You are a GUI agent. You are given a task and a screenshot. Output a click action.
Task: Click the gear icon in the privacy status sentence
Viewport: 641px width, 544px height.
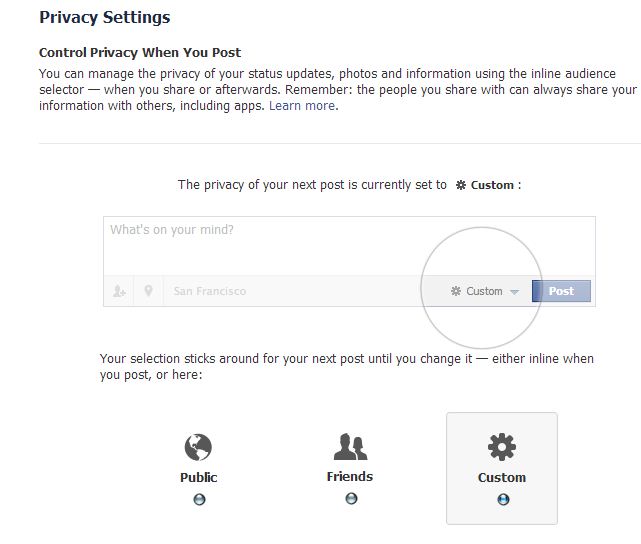pyautogui.click(x=460, y=185)
